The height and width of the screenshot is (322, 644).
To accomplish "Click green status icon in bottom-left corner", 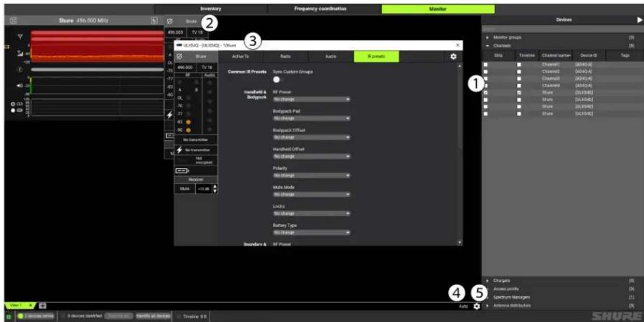I will [x=8, y=316].
